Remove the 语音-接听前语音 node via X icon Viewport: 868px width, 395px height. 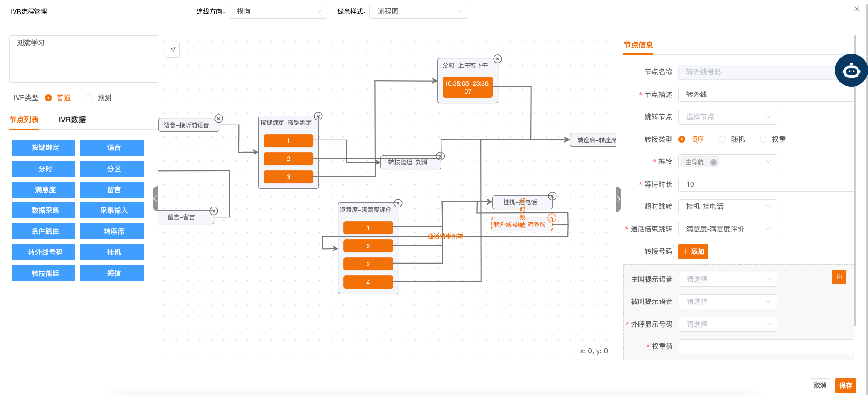point(219,119)
